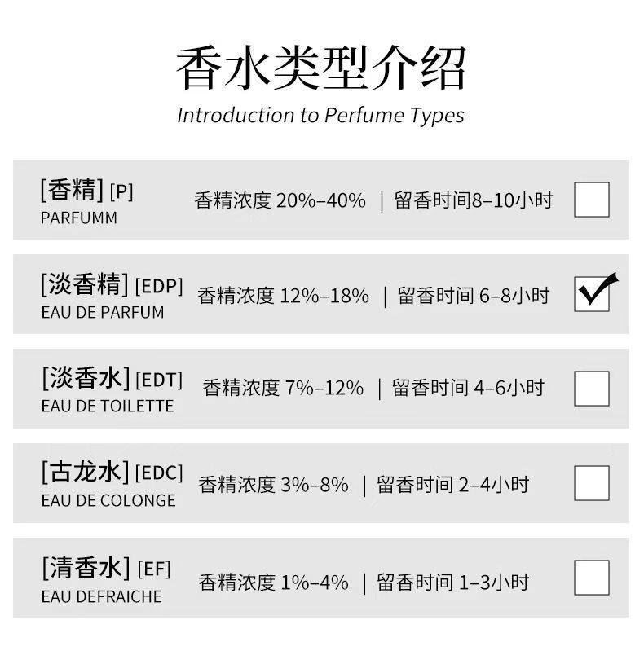
Task: Uncheck the Eau de Parfum checkbox
Action: [x=591, y=294]
